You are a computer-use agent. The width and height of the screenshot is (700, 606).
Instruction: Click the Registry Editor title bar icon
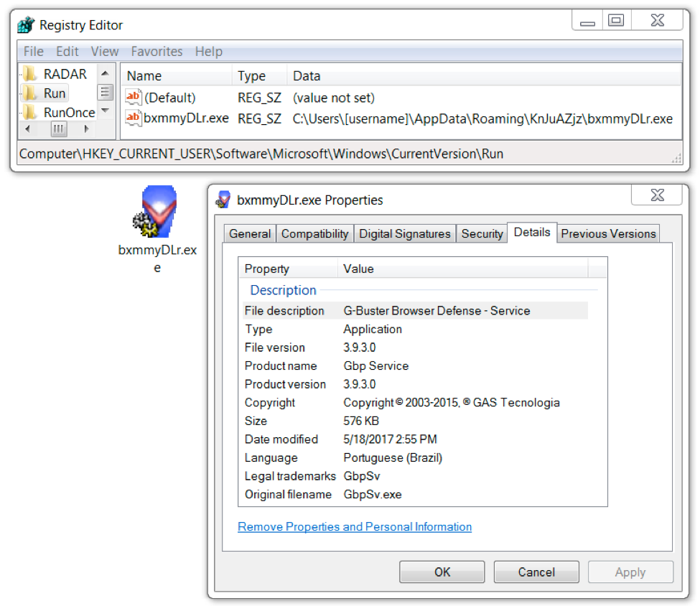click(26, 25)
